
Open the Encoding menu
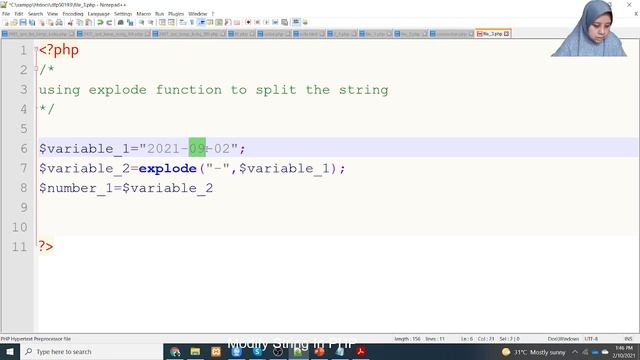tap(73, 14)
